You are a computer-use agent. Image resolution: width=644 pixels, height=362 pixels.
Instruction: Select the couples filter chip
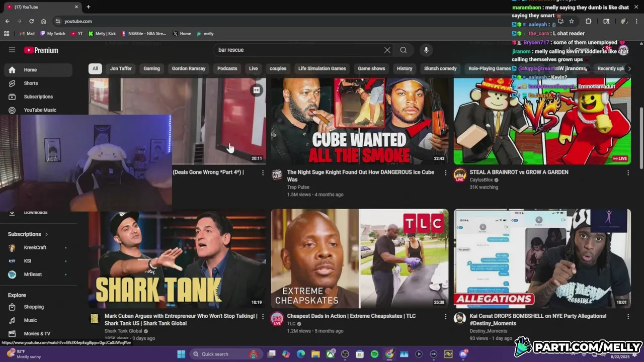[278, 68]
